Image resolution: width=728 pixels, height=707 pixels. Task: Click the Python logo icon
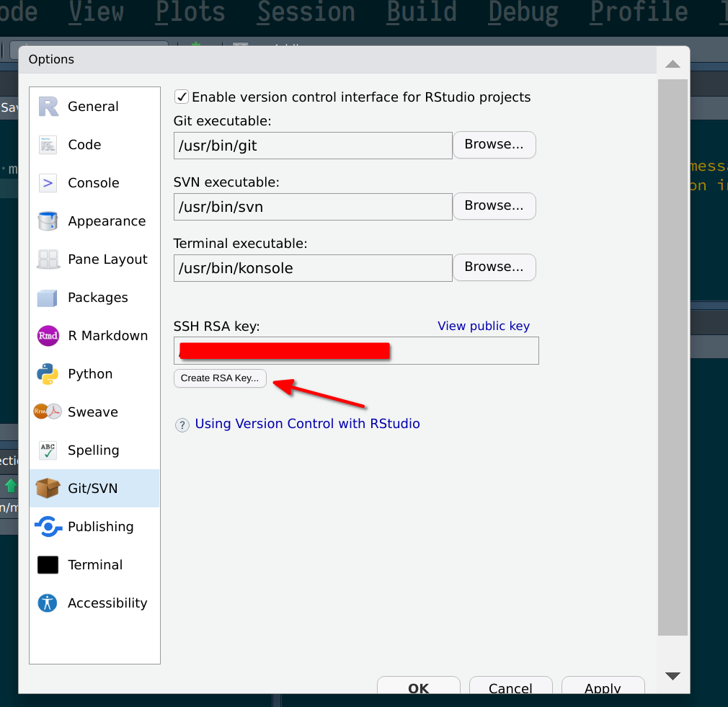48,374
